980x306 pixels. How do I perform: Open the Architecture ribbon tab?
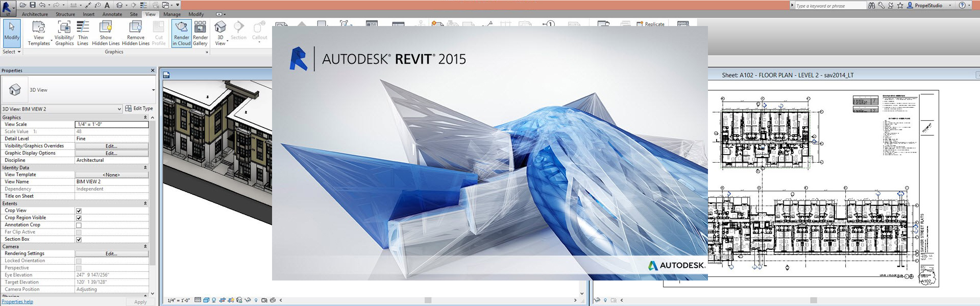click(35, 14)
